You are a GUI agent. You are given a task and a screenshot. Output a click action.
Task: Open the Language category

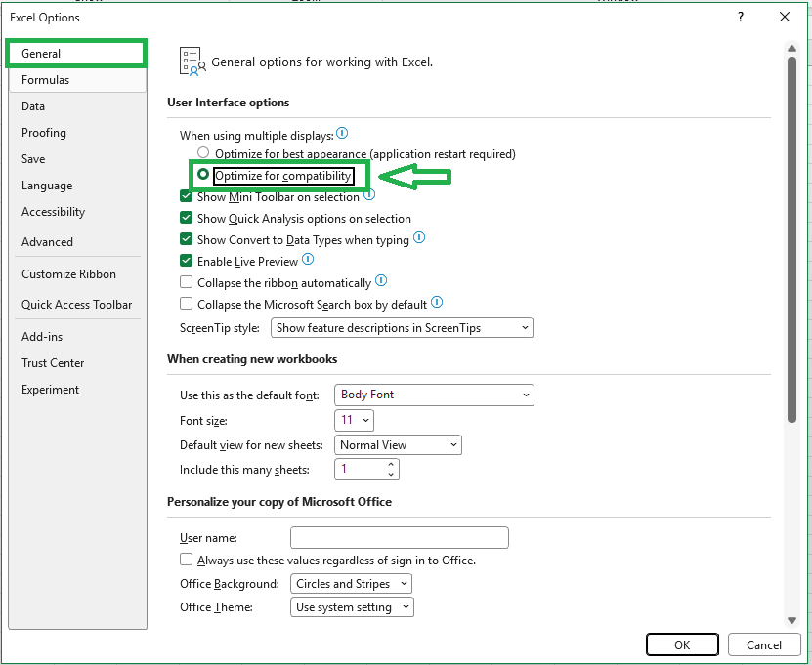[77, 186]
